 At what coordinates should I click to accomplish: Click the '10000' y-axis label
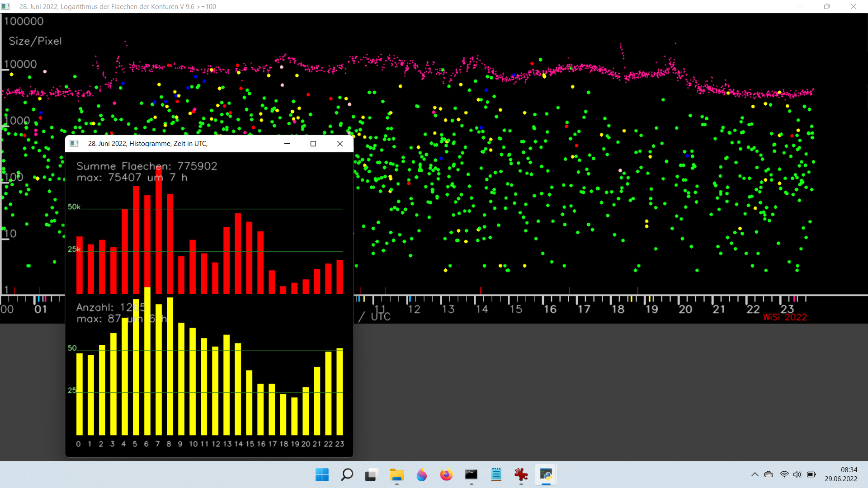(x=20, y=64)
